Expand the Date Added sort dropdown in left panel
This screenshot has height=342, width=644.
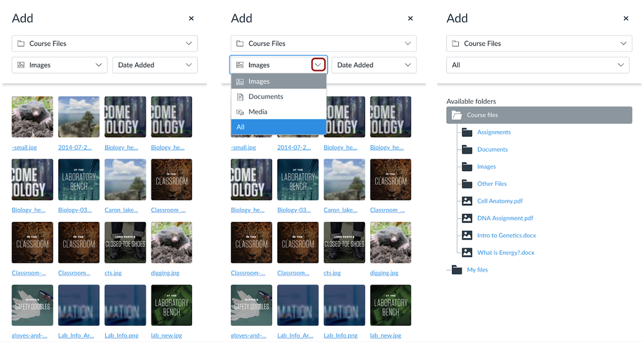[155, 65]
